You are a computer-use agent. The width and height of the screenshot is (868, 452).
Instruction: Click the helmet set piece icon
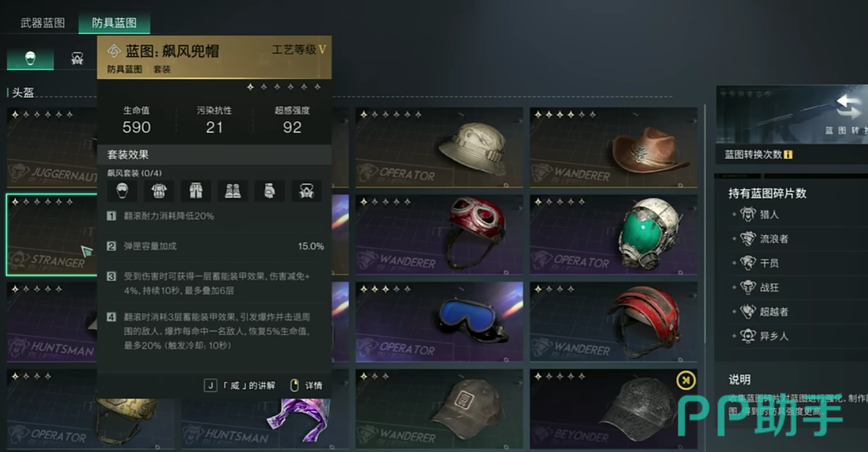point(122,191)
